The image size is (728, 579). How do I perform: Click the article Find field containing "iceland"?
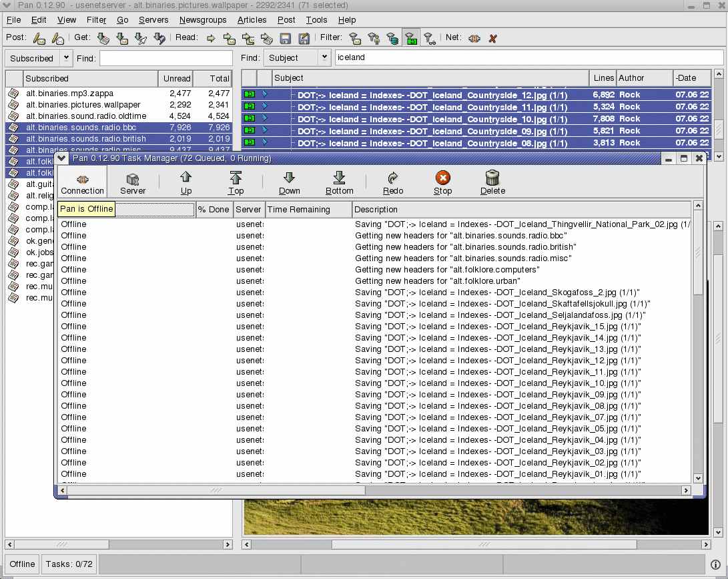tap(529, 57)
